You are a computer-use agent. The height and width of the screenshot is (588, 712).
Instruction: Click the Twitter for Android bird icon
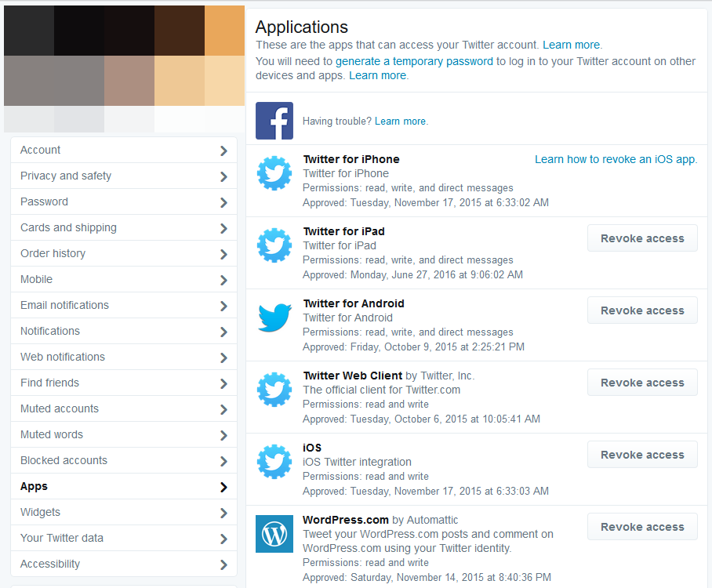(x=274, y=318)
